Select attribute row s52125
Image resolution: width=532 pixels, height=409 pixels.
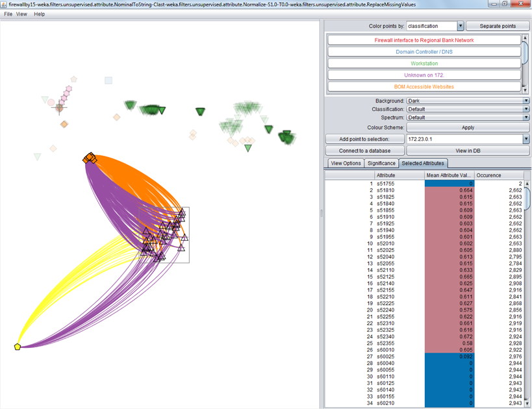[x=424, y=277]
